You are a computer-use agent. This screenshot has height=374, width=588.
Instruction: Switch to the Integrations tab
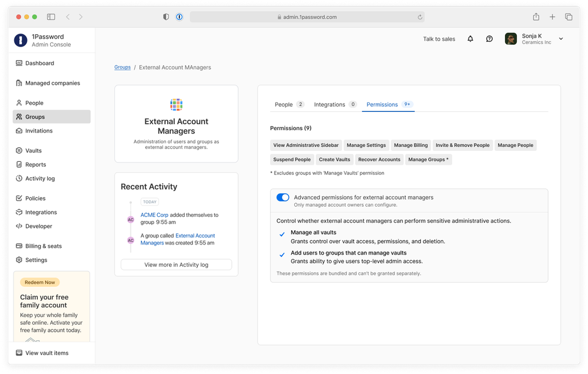point(330,104)
